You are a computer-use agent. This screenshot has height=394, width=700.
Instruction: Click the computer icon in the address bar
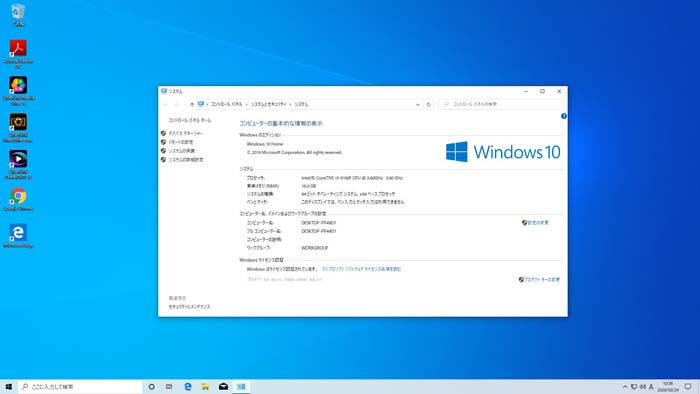coord(201,104)
